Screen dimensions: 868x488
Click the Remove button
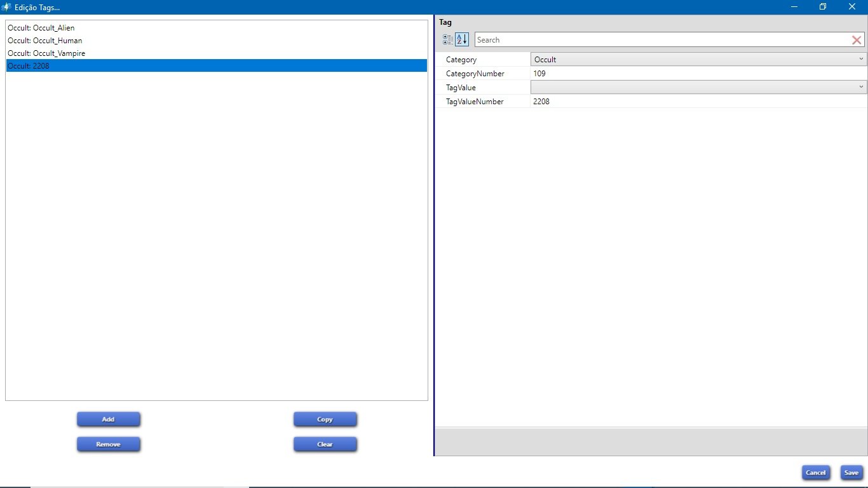point(108,444)
